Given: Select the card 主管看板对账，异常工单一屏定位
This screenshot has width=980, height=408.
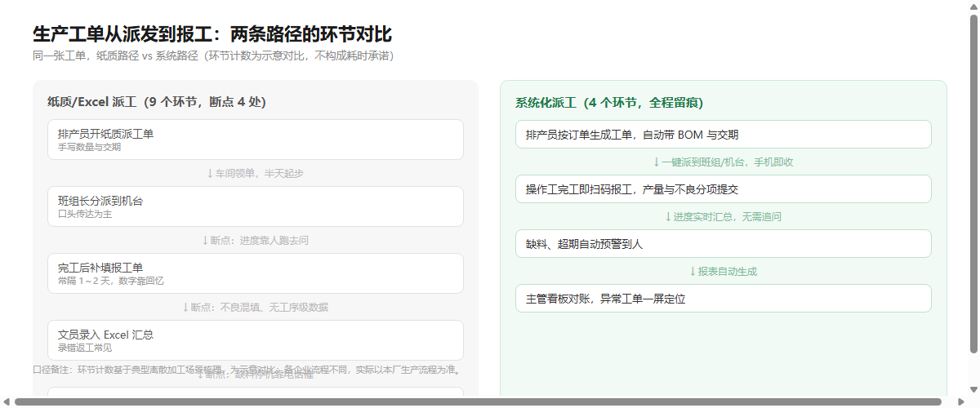Looking at the screenshot, I should point(724,299).
